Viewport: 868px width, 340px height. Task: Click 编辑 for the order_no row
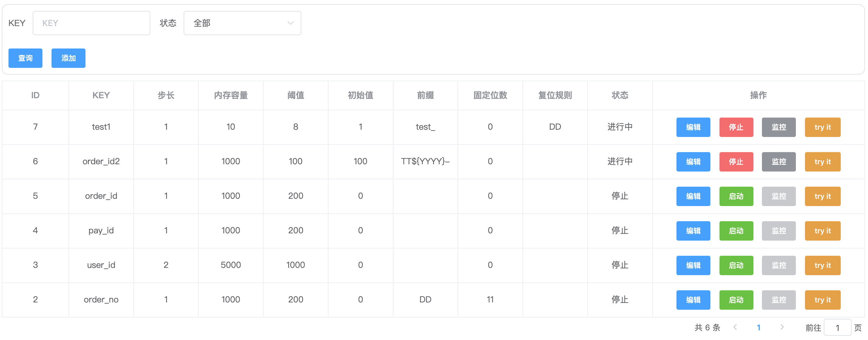tap(693, 300)
